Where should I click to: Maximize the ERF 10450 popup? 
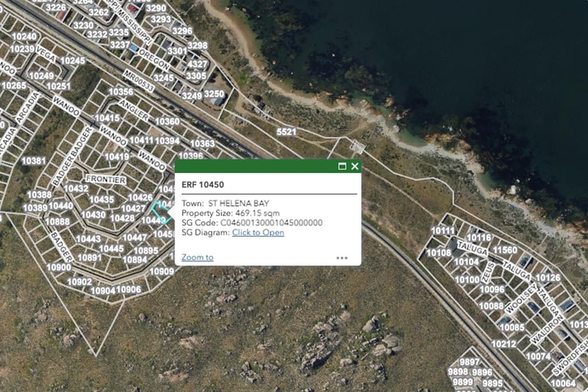342,166
